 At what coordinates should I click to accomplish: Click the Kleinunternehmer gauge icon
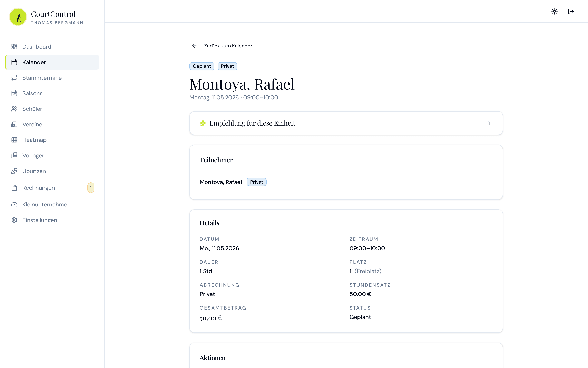point(14,204)
